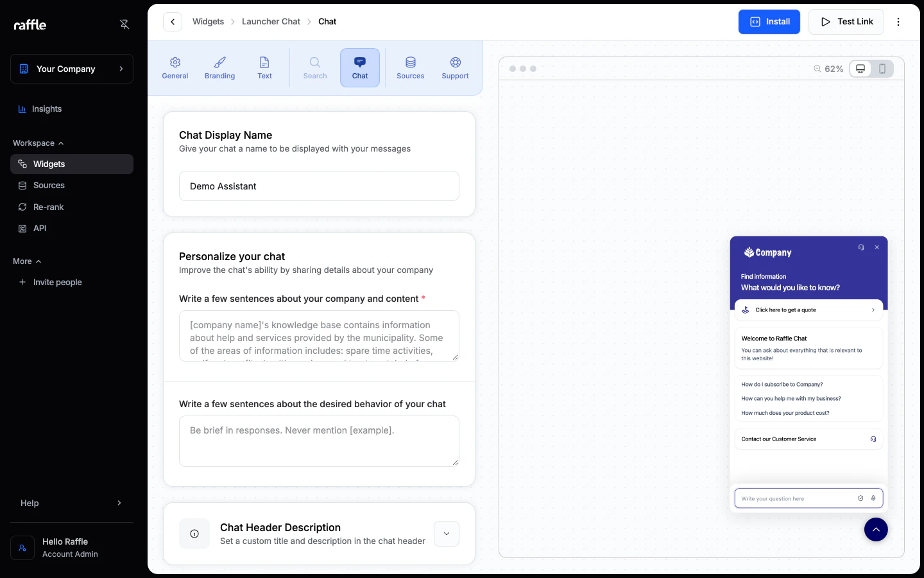The image size is (924, 578).
Task: Unpin the sidebar with the pin icon
Action: 124,24
